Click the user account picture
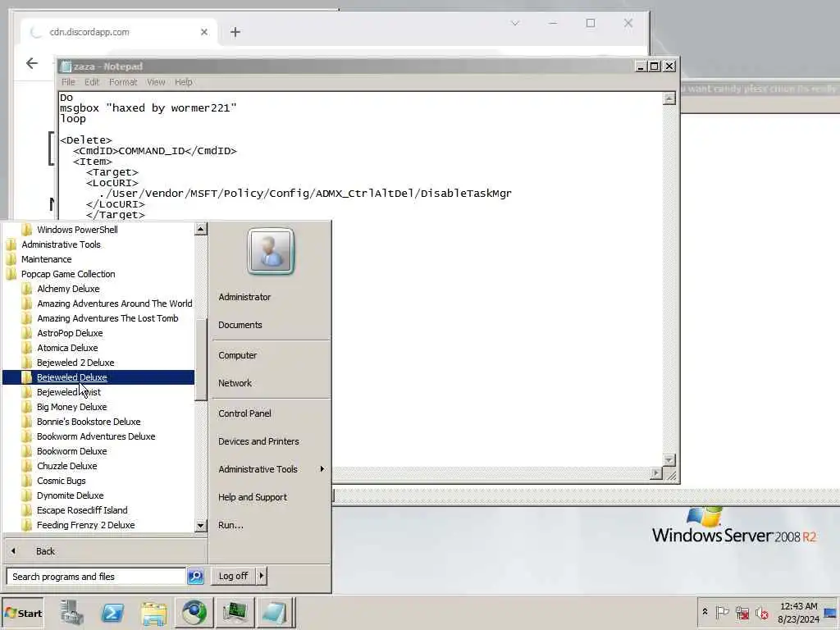Screen dimensions: 840x630 (271, 251)
